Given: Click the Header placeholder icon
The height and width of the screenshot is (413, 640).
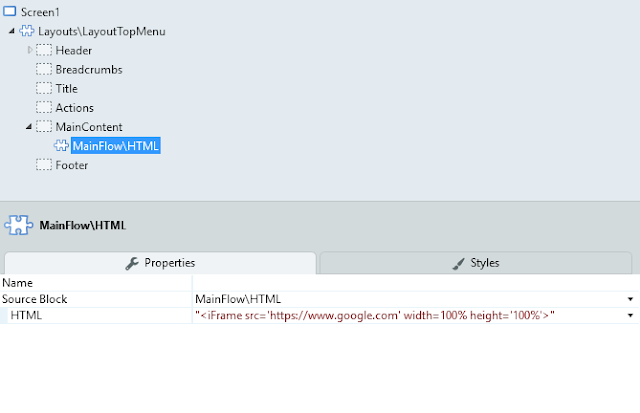Looking at the screenshot, I should [x=44, y=50].
